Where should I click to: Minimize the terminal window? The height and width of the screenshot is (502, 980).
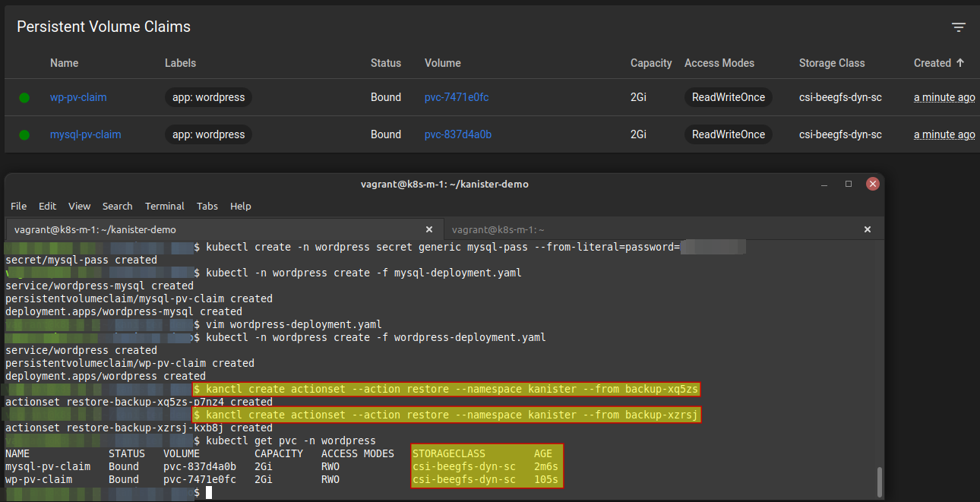pyautogui.click(x=824, y=185)
